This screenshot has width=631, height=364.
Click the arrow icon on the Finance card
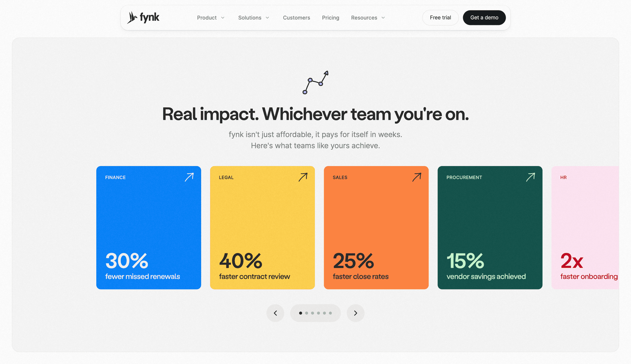(189, 177)
